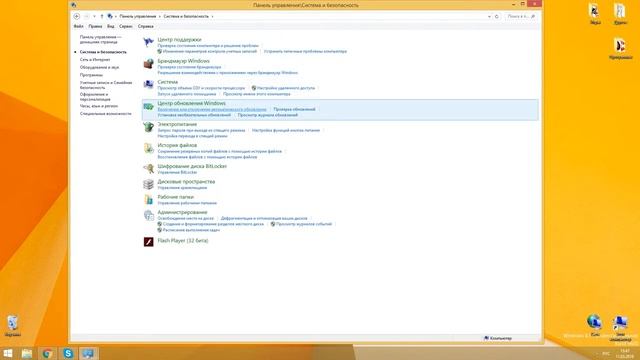
Task: Open the Start button on the taskbar
Action: 8,353
